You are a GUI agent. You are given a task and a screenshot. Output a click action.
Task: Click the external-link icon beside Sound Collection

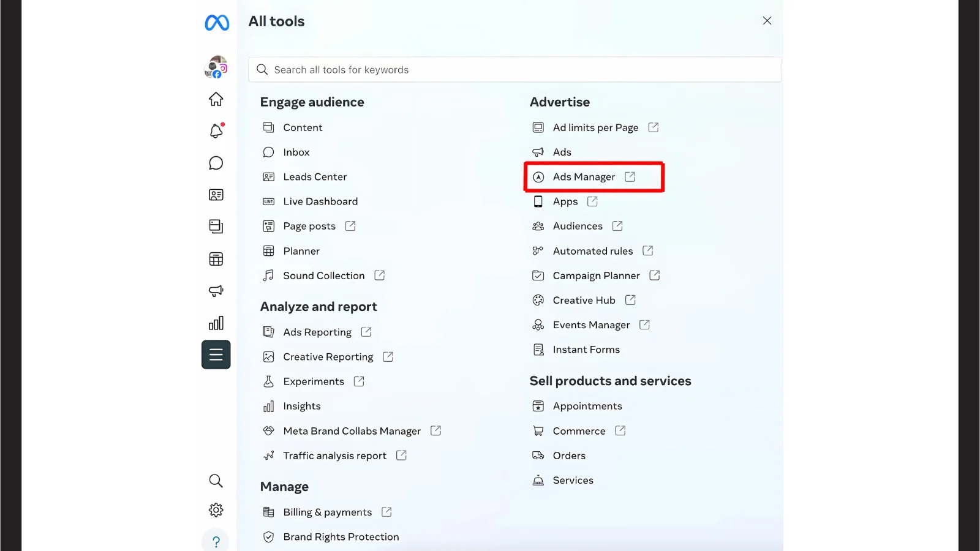pos(379,275)
